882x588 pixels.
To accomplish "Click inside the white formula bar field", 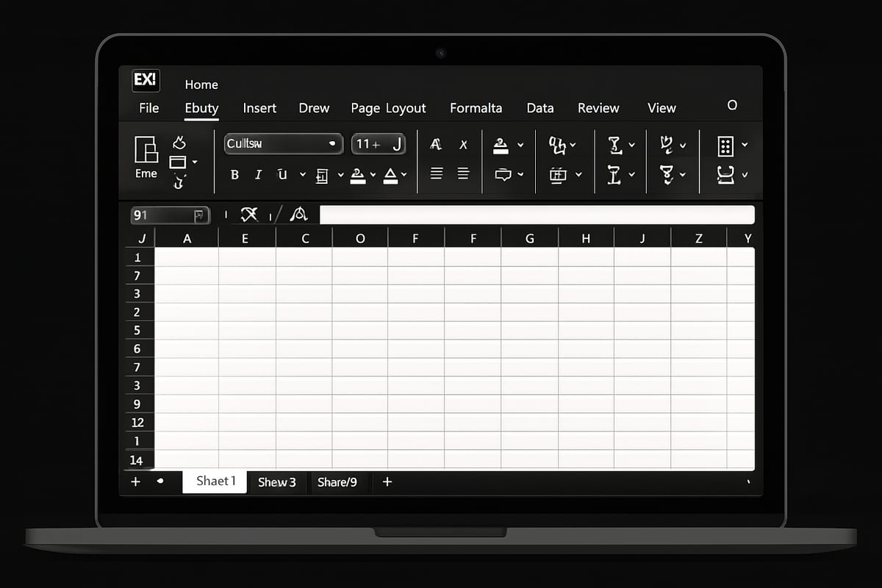I will coord(537,215).
